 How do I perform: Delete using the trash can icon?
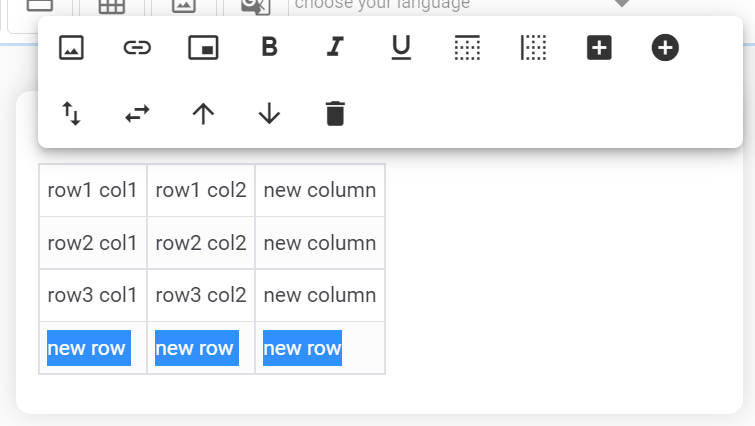[335, 113]
